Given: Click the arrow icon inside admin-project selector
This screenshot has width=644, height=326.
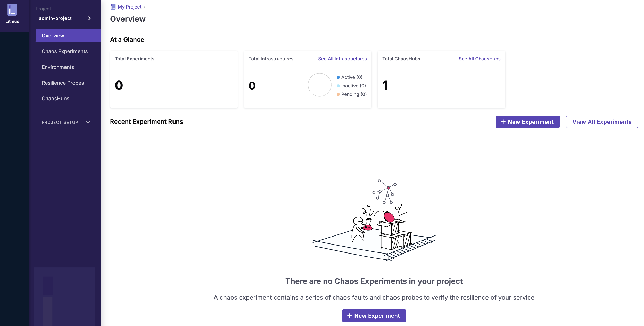Looking at the screenshot, I should click(89, 18).
